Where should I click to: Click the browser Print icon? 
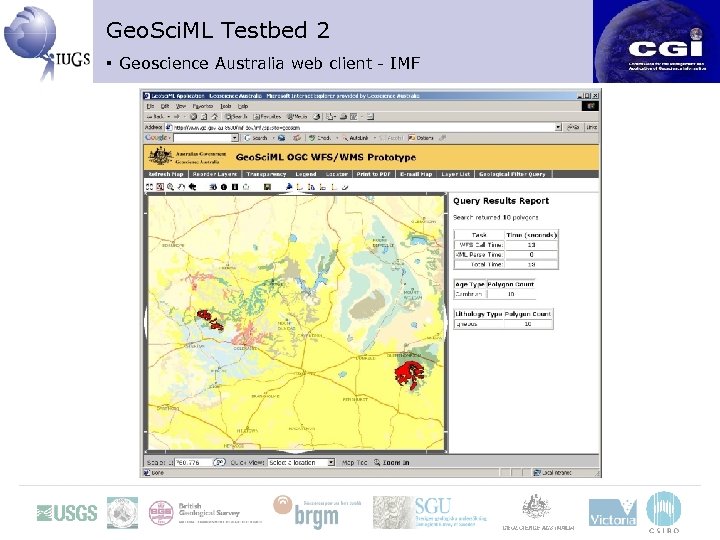click(x=343, y=117)
